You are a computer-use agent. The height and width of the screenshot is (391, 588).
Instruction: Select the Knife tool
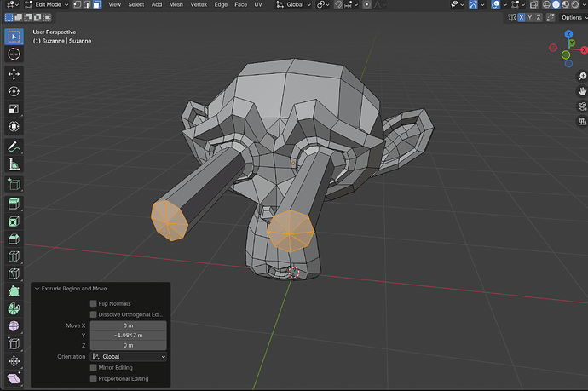point(14,273)
